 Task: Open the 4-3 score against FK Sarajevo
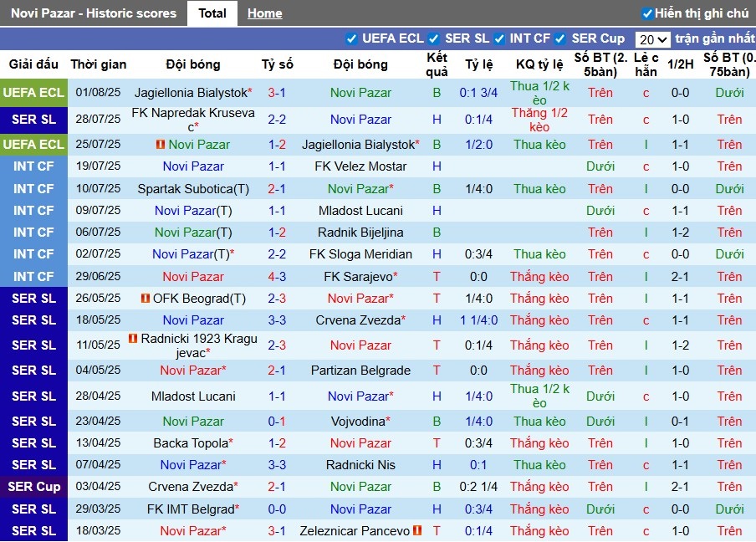(277, 277)
